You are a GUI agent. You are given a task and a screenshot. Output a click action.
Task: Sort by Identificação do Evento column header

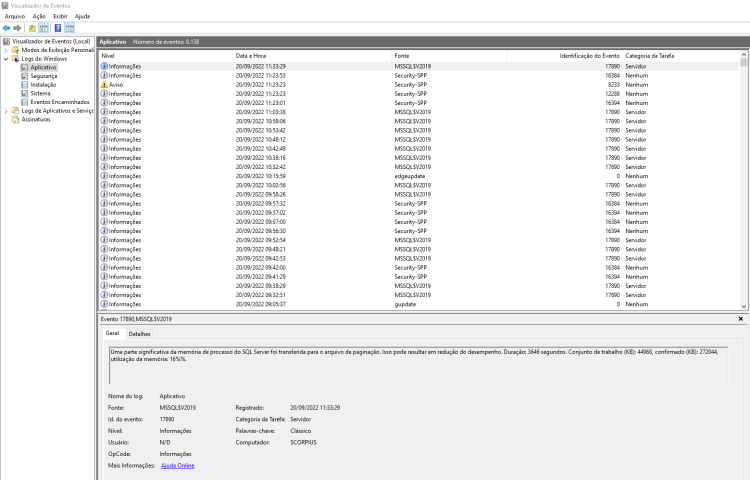(564, 56)
